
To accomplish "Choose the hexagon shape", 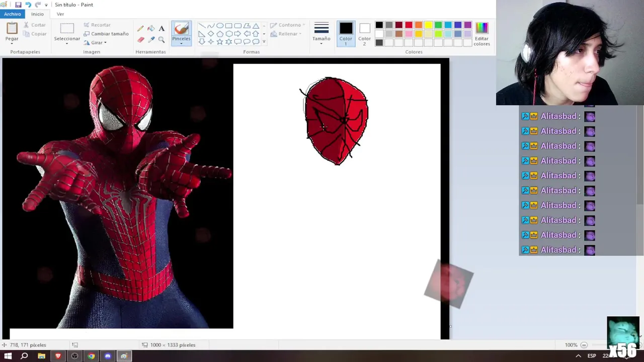I will pyautogui.click(x=229, y=34).
